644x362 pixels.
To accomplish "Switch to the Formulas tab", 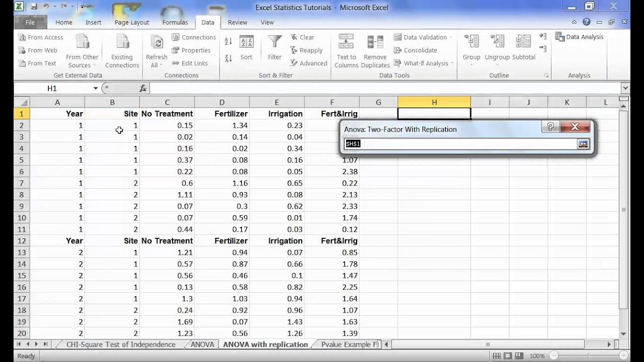I will point(175,22).
